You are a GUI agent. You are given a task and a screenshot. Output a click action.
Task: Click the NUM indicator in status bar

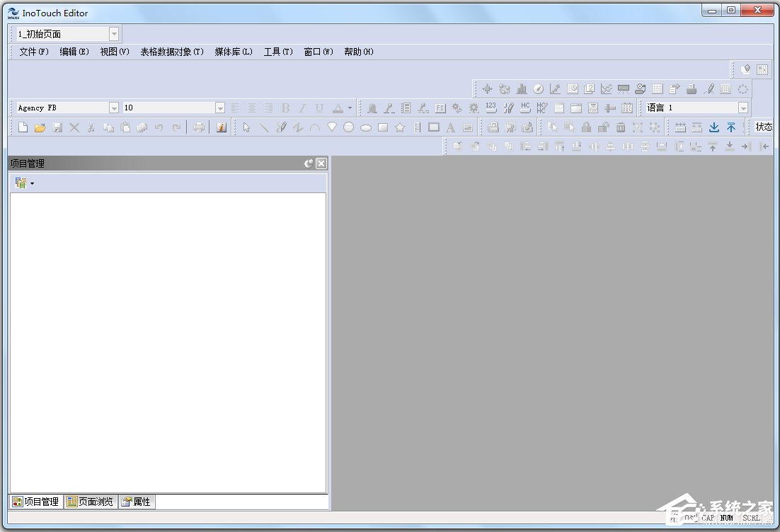pyautogui.click(x=727, y=518)
